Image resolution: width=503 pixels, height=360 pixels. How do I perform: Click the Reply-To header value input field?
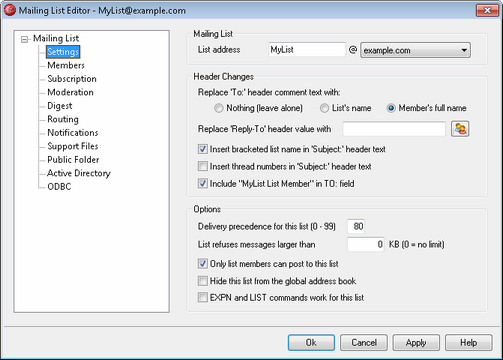click(394, 129)
